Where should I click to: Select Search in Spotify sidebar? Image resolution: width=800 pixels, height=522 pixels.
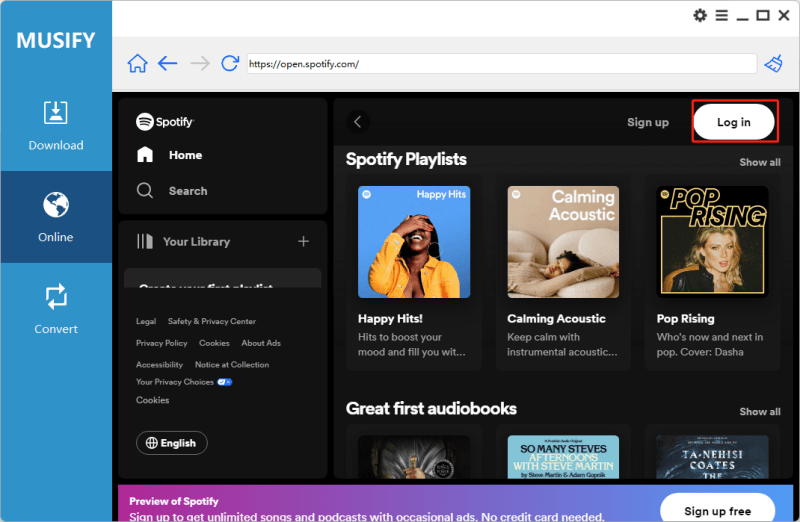click(x=187, y=191)
